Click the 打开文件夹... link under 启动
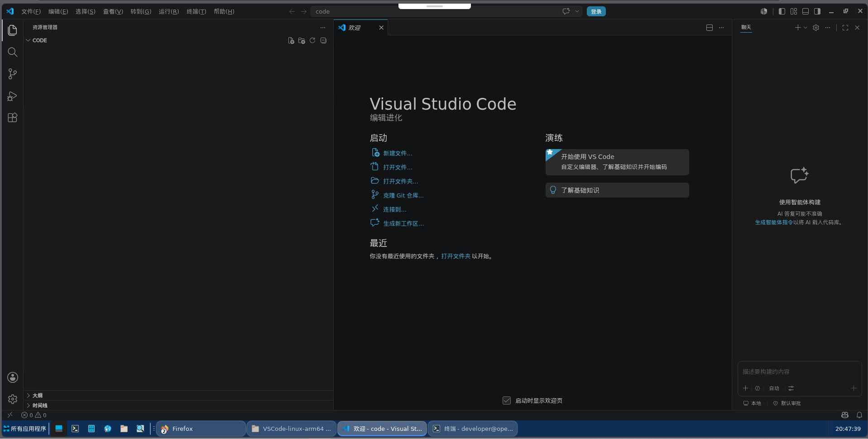The image size is (868, 439). click(x=401, y=182)
